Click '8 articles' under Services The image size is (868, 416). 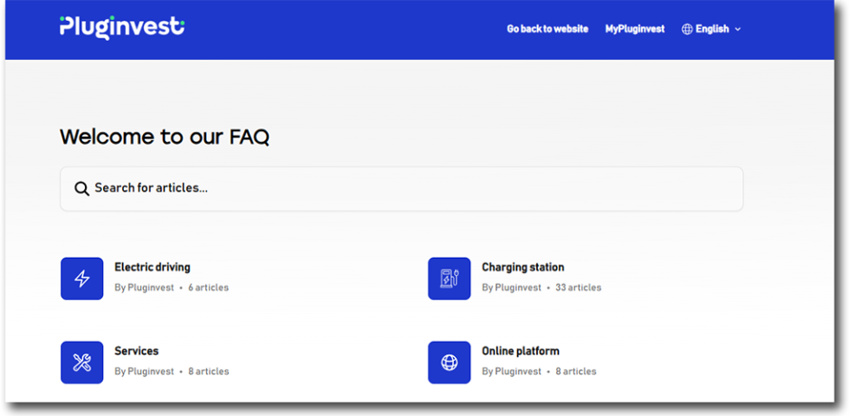pos(208,371)
